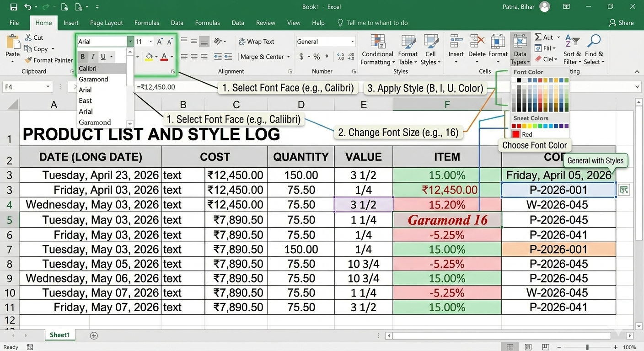
Task: Click the Format Painter brush icon
Action: [x=28, y=60]
